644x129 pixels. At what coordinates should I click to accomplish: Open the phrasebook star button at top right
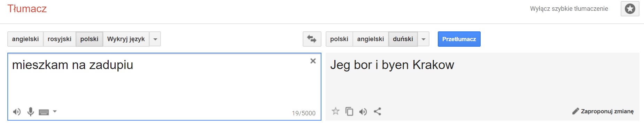(x=630, y=9)
